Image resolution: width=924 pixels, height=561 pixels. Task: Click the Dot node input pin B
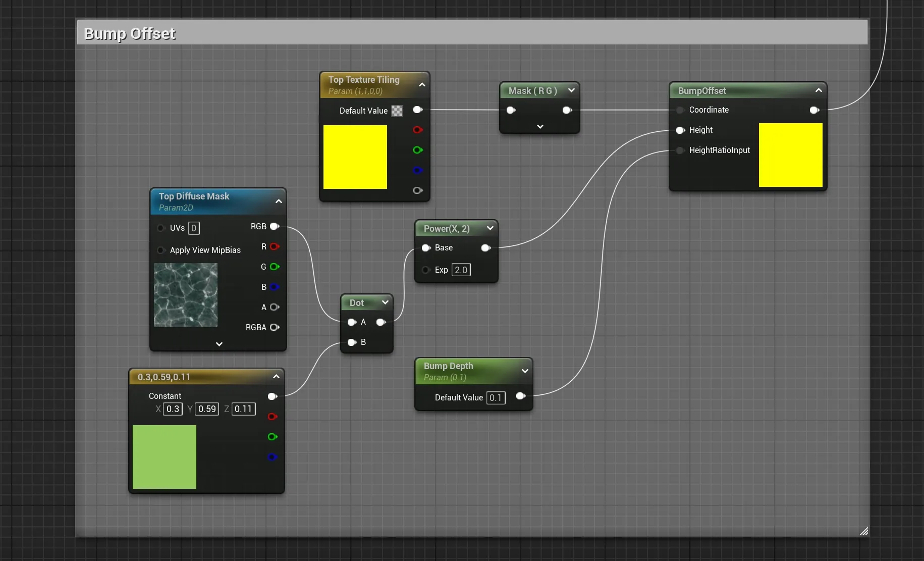[352, 342]
